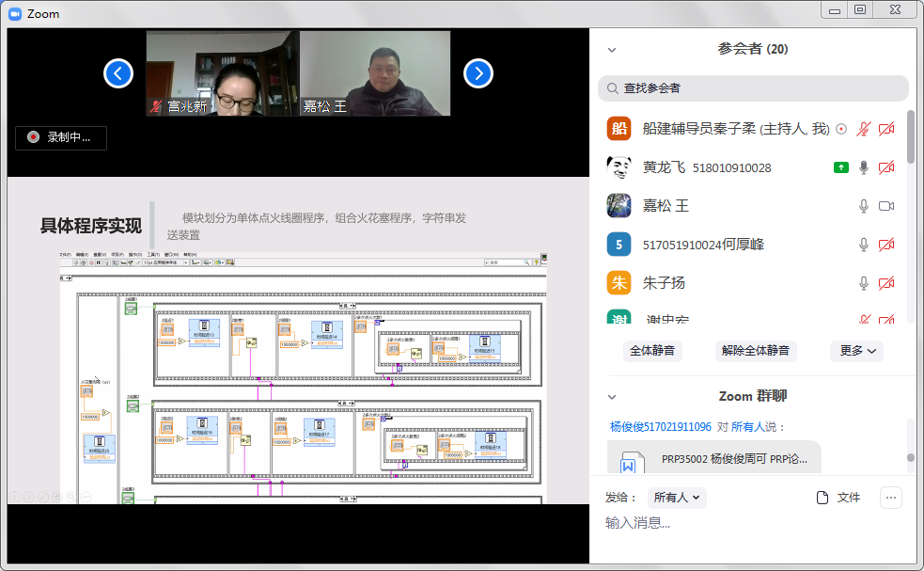
Task: Go to previous video gallery page arrow
Action: (118, 73)
